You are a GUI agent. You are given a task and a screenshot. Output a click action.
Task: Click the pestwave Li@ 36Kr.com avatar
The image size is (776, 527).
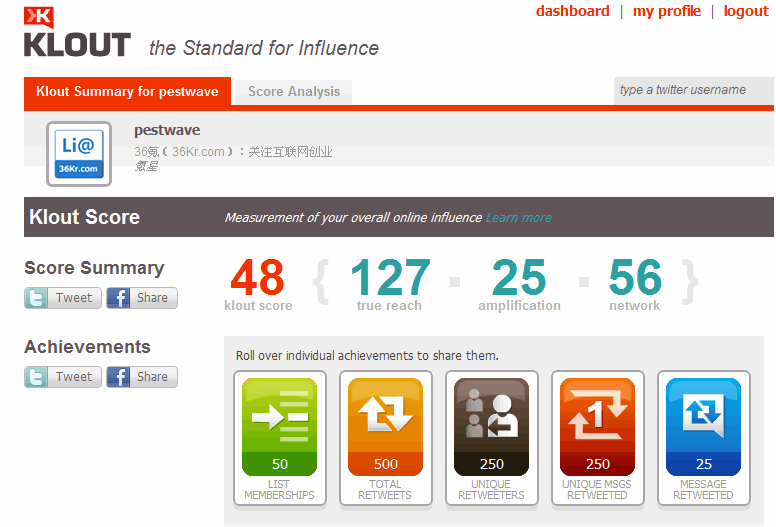tap(79, 153)
